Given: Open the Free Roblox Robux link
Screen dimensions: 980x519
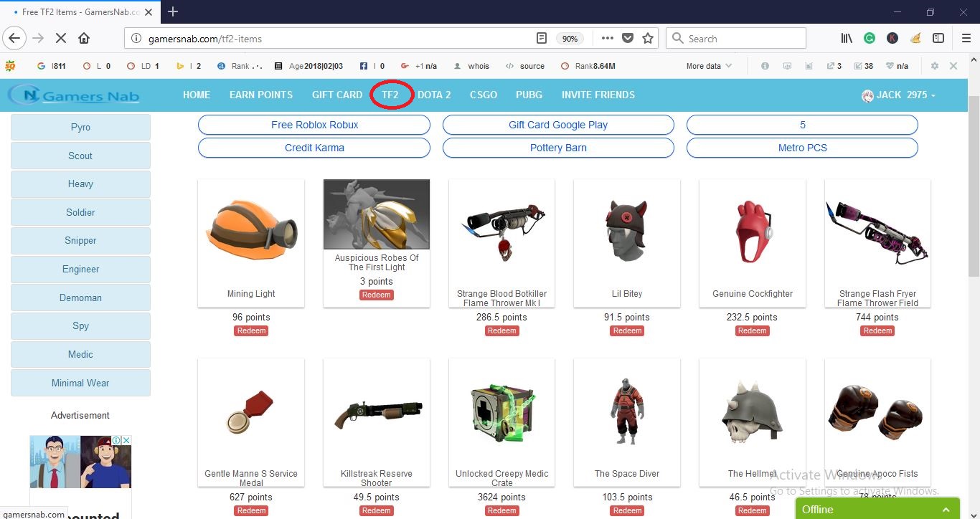Looking at the screenshot, I should pos(314,125).
